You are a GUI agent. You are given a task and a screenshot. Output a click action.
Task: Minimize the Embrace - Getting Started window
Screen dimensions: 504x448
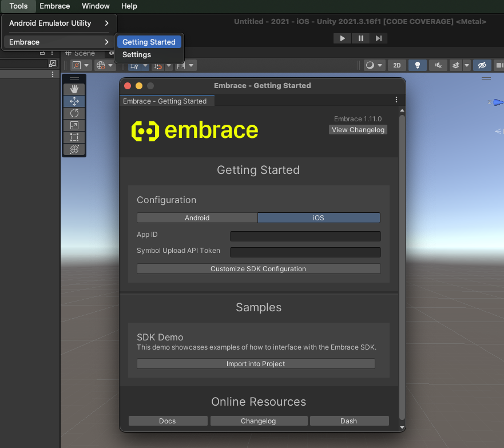pyautogui.click(x=139, y=86)
